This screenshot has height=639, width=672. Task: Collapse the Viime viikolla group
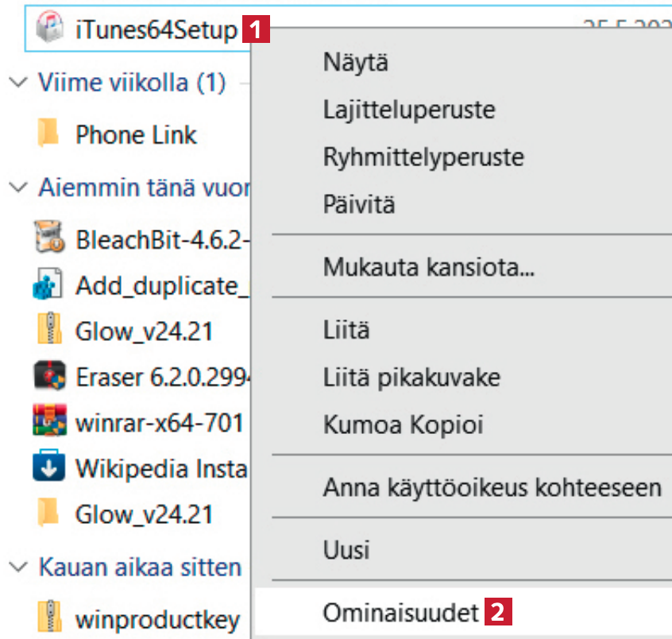(16, 83)
